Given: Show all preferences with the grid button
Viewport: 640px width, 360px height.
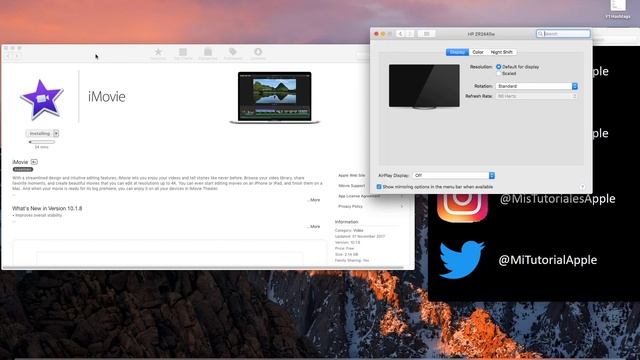Looking at the screenshot, I should click(x=427, y=34).
